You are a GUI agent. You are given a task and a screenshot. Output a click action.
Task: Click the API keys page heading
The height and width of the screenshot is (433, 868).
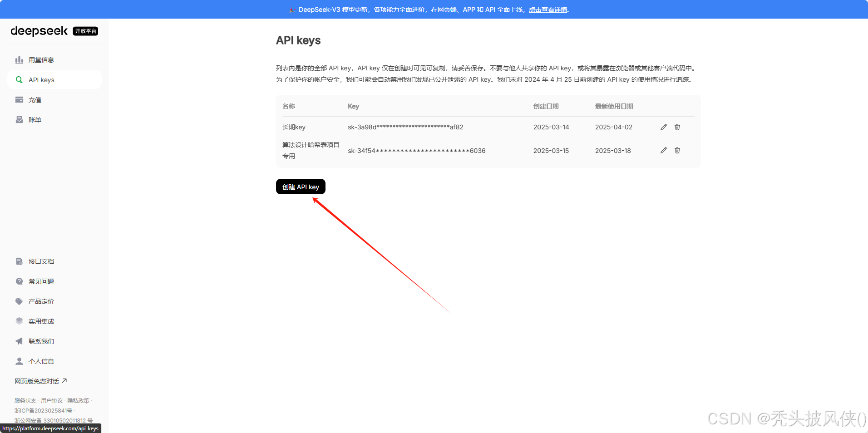(298, 40)
